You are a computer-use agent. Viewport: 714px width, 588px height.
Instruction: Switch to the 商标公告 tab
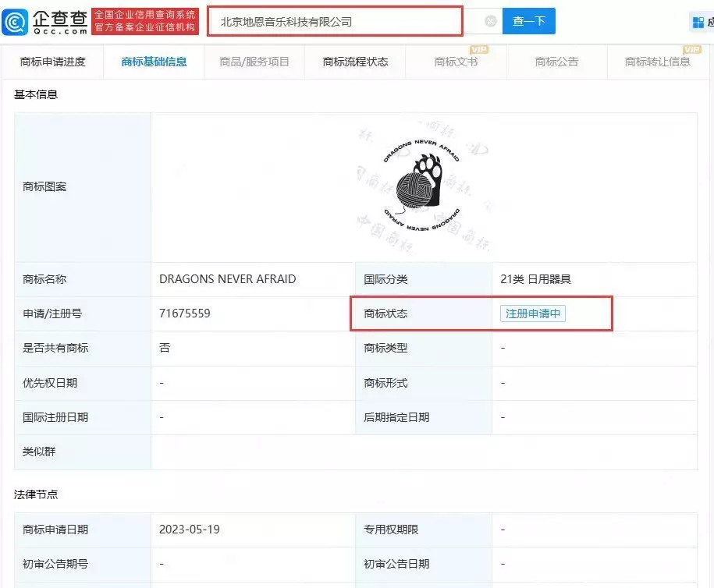coord(556,62)
